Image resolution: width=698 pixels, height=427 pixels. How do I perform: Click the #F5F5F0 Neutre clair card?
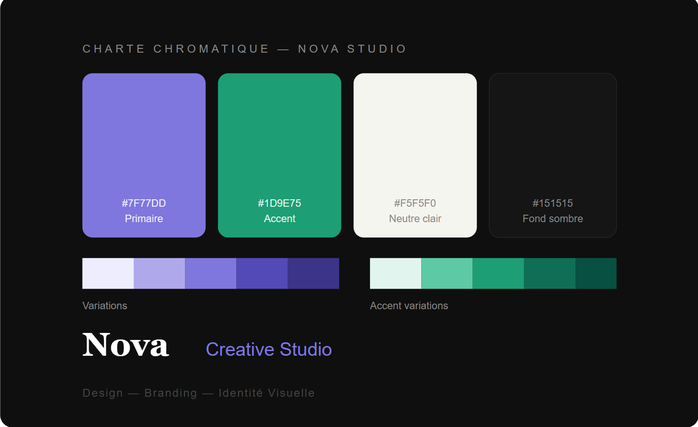[415, 155]
